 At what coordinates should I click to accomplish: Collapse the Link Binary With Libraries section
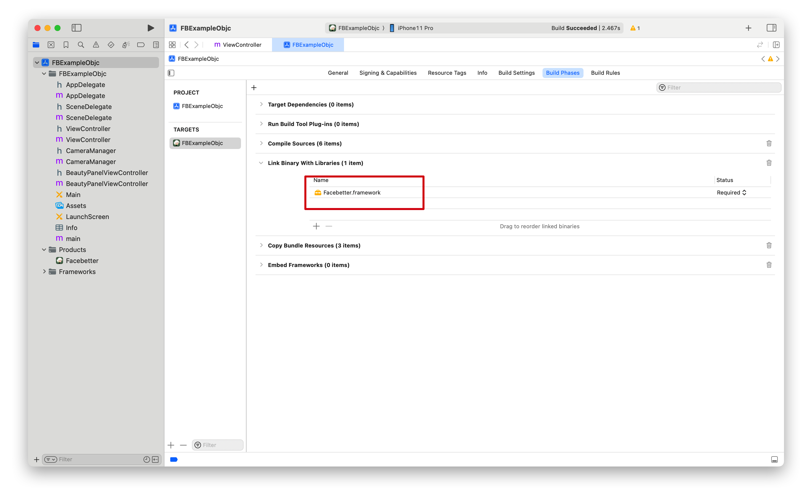tap(261, 163)
